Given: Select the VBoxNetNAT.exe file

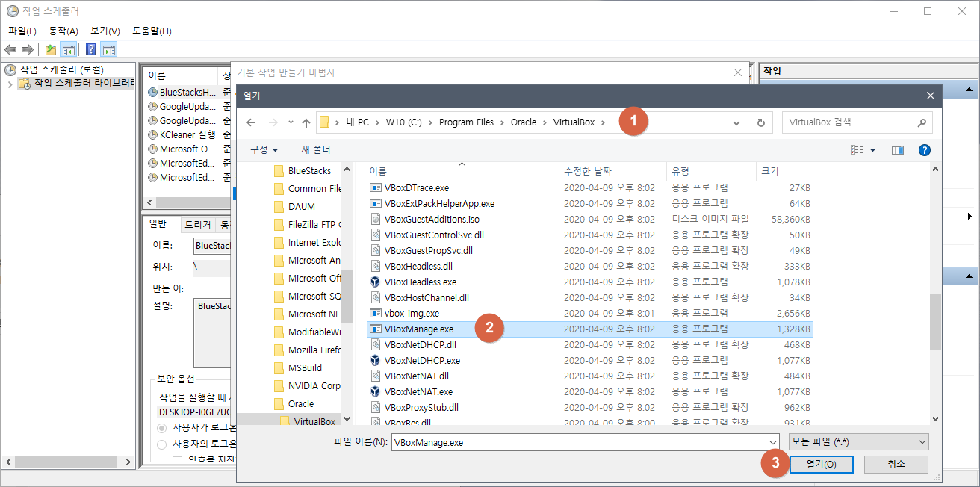Looking at the screenshot, I should (418, 391).
